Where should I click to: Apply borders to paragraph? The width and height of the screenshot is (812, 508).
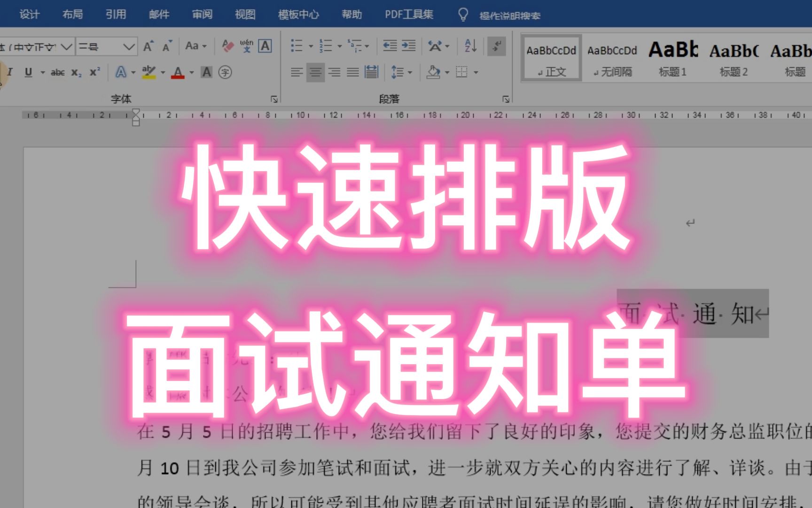(462, 72)
